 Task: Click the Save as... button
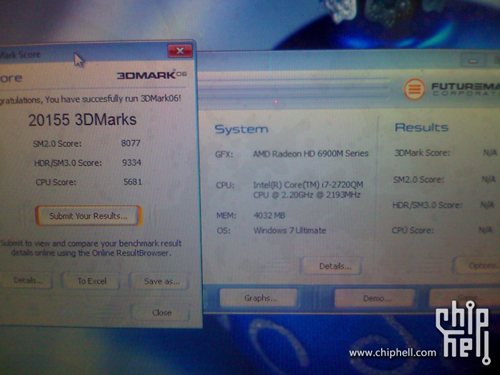click(161, 282)
